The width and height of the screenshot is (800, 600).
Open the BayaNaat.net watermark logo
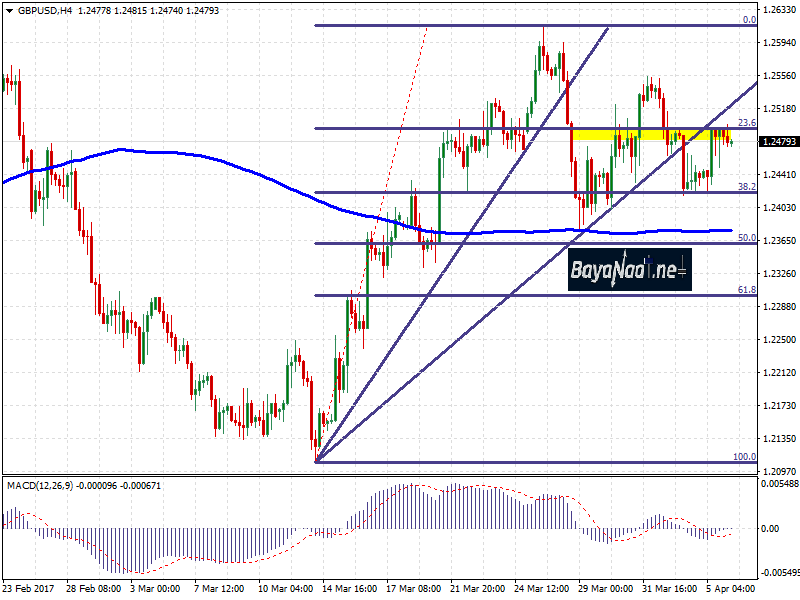click(630, 269)
